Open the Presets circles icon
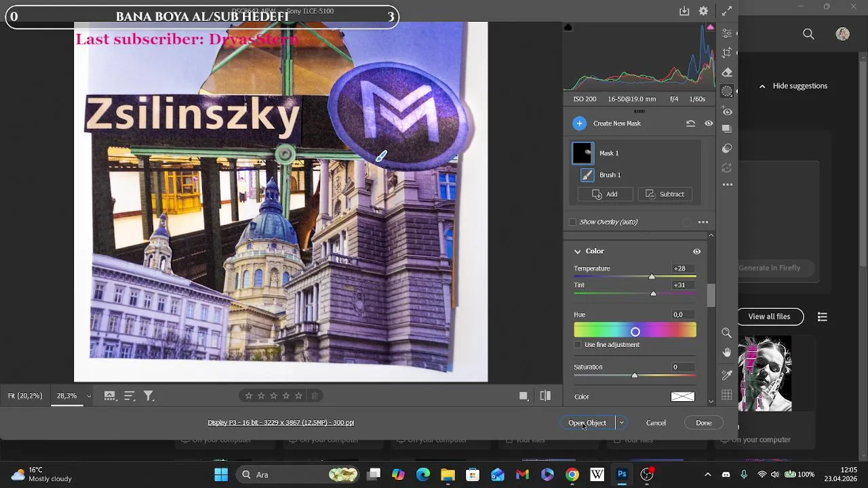This screenshot has height=488, width=868. point(727,148)
